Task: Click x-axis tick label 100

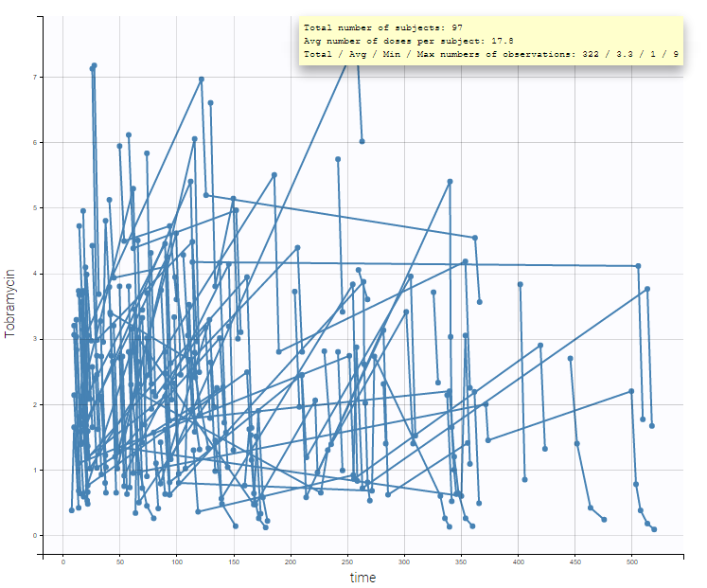Action: point(177,562)
